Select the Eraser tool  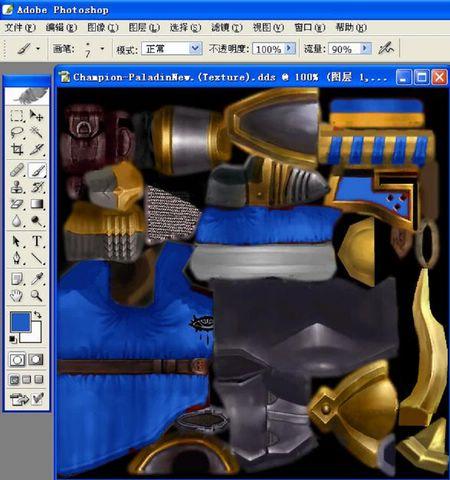[x=17, y=204]
